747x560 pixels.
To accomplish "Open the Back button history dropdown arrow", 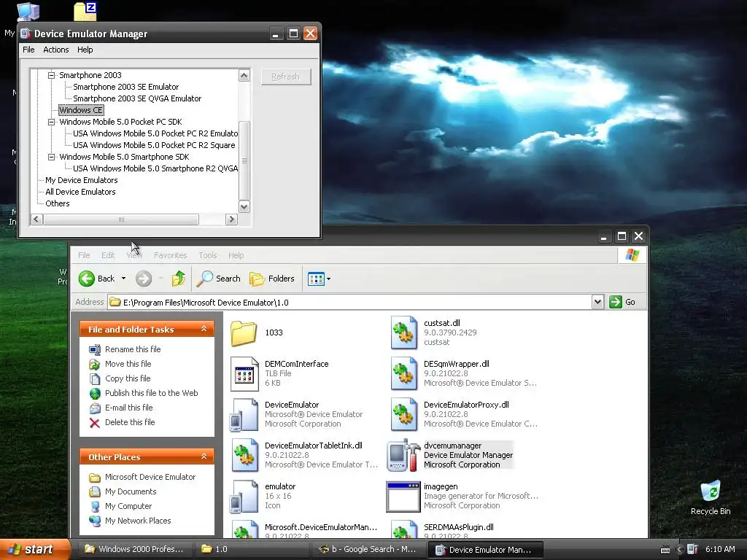I will 123,279.
